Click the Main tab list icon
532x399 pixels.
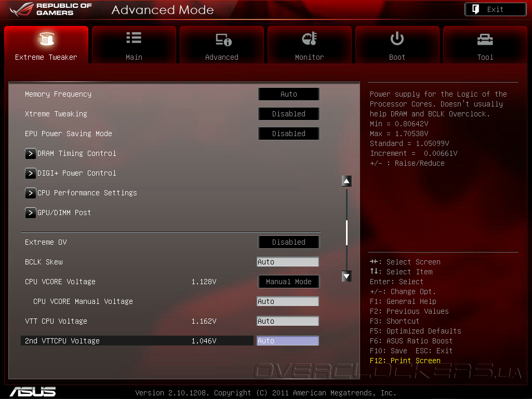[x=134, y=37]
